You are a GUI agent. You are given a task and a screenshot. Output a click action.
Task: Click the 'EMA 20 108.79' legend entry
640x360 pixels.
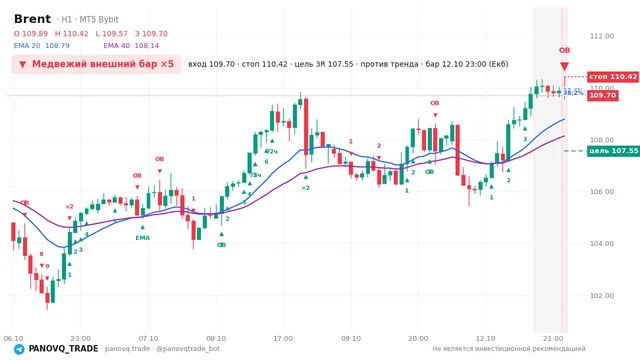pos(42,46)
